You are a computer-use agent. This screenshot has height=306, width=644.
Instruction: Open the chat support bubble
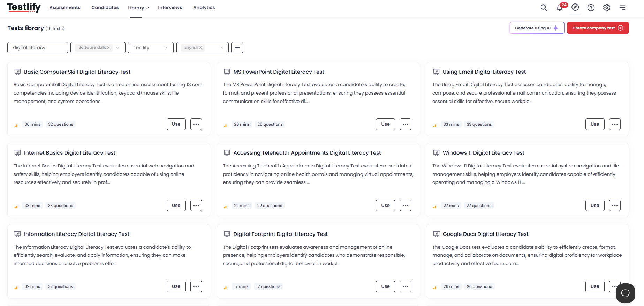coord(626,293)
